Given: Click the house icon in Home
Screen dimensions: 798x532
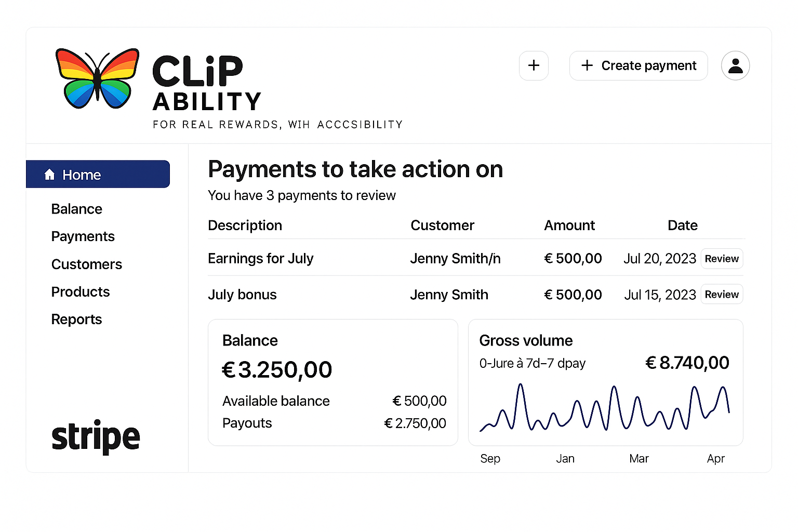Looking at the screenshot, I should (50, 175).
